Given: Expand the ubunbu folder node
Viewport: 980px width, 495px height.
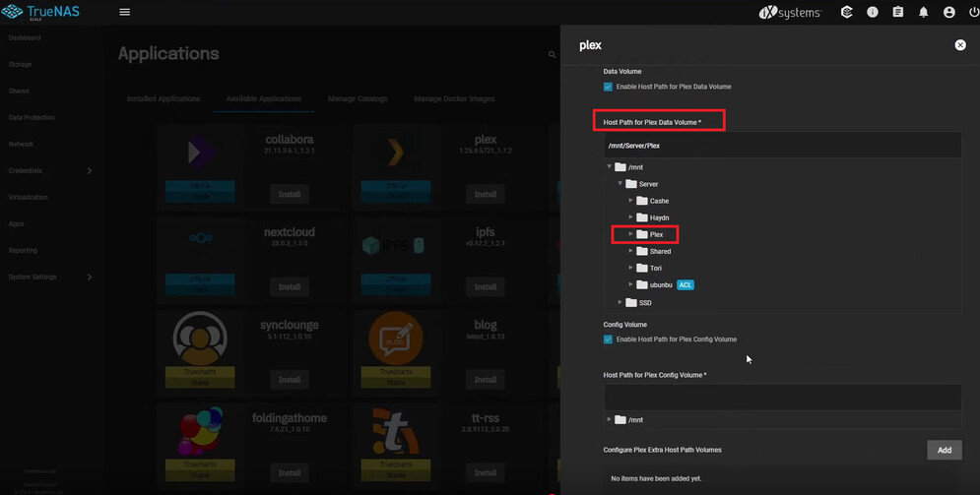Looking at the screenshot, I should (630, 284).
